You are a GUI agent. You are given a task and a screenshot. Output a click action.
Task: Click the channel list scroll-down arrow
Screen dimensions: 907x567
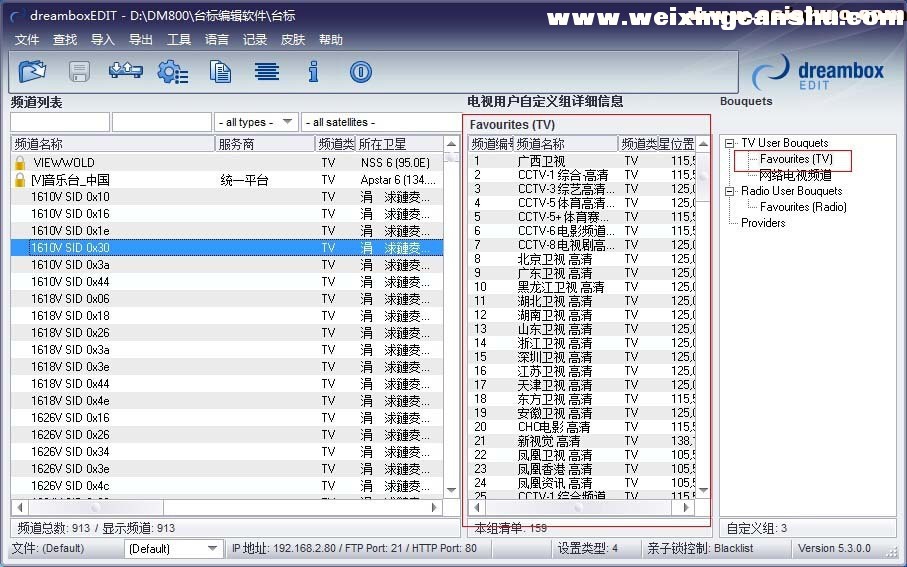click(x=451, y=490)
